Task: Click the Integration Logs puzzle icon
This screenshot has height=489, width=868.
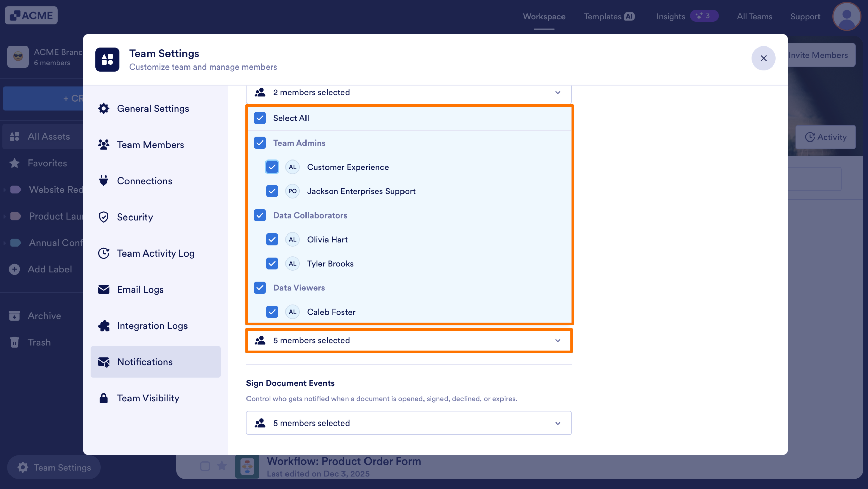Action: click(x=104, y=326)
